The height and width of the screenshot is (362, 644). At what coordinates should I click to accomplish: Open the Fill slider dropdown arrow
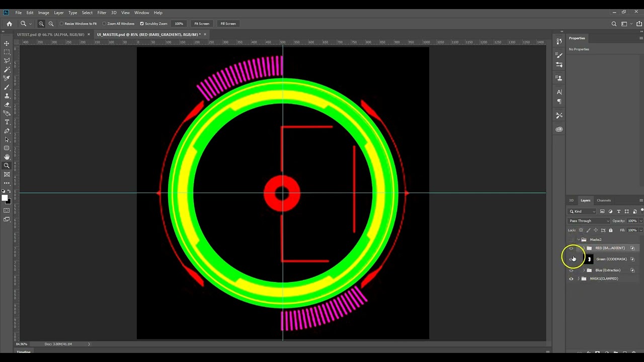(x=640, y=230)
